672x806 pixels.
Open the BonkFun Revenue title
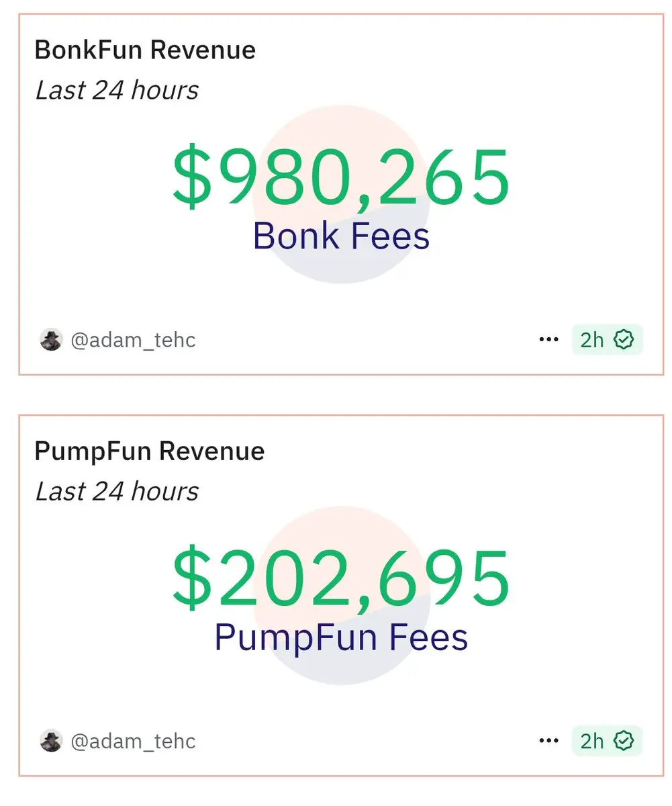(x=145, y=50)
